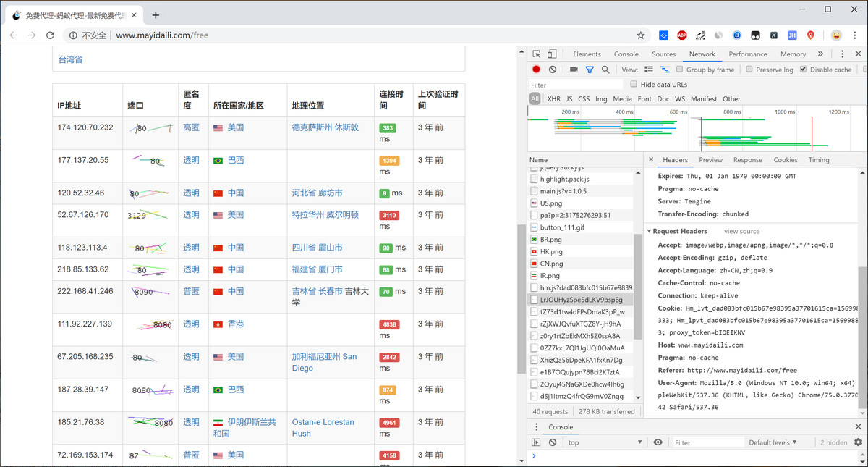
Task: Capture screenshots with the camera icon
Action: click(x=574, y=70)
